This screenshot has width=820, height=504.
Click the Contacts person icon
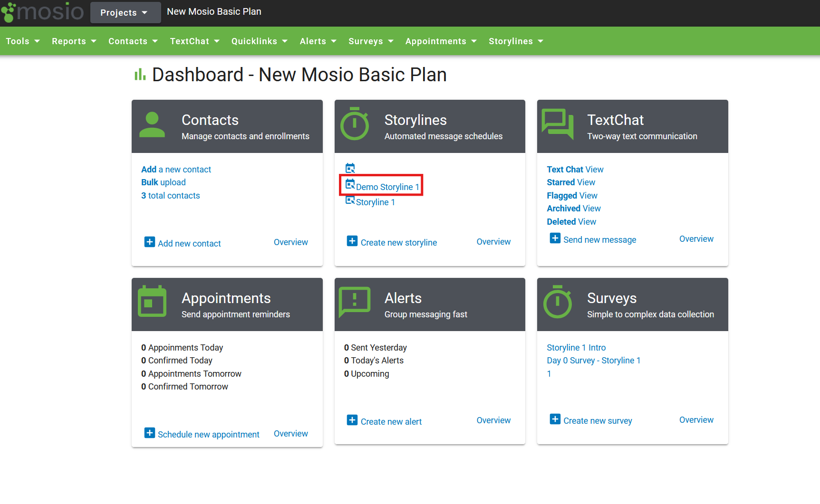152,124
